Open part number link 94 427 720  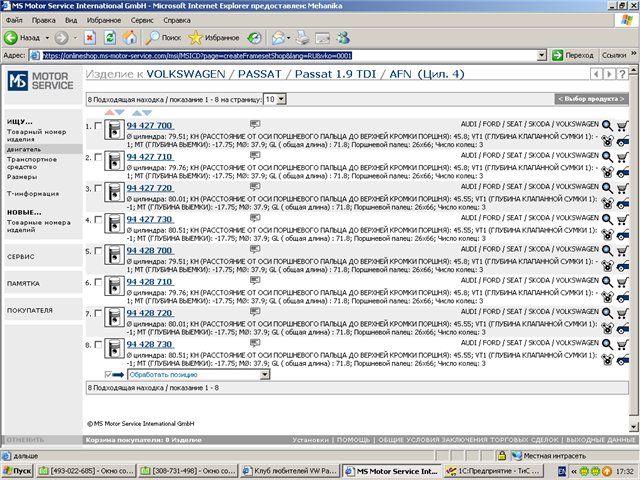[x=149, y=188]
